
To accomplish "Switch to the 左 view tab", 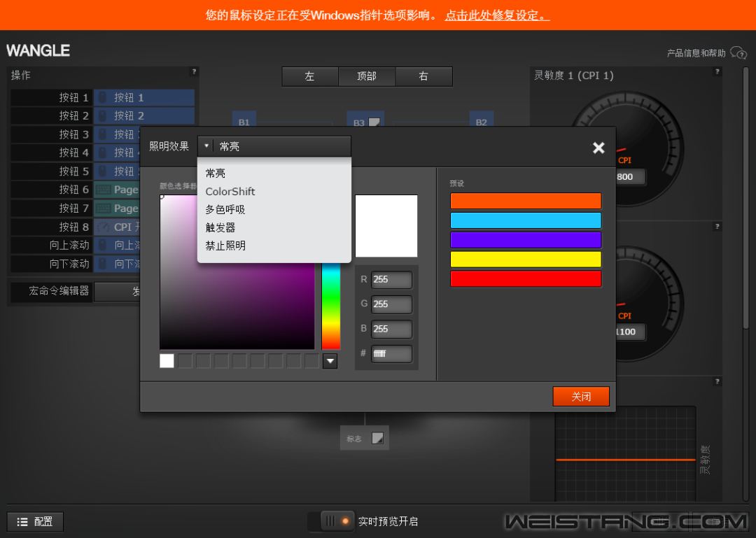I will [x=310, y=76].
